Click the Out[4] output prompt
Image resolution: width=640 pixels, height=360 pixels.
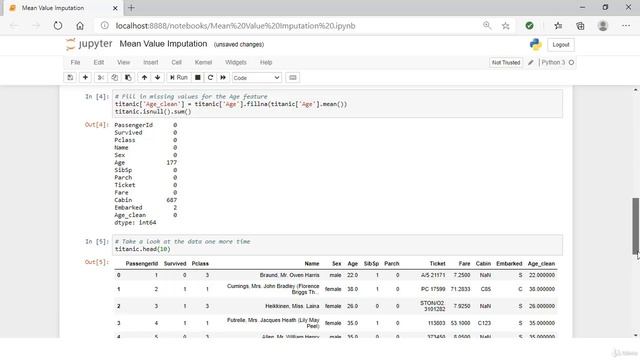[97, 124]
